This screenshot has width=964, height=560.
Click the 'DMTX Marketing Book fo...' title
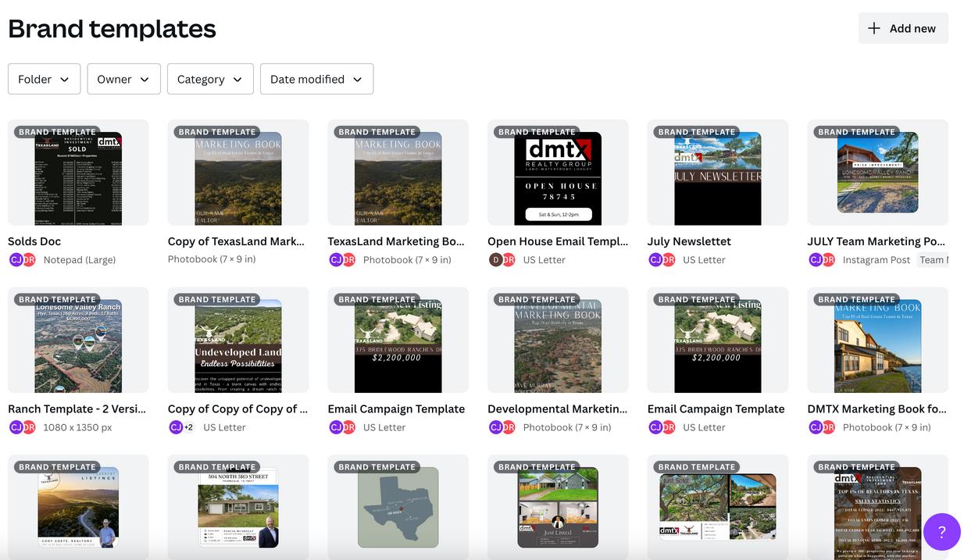click(877, 408)
